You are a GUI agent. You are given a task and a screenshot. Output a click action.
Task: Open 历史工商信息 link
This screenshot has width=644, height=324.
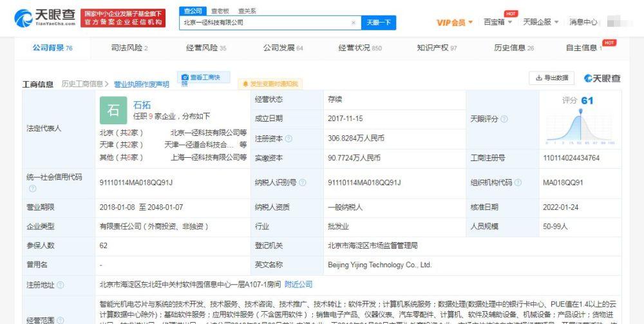click(x=85, y=84)
